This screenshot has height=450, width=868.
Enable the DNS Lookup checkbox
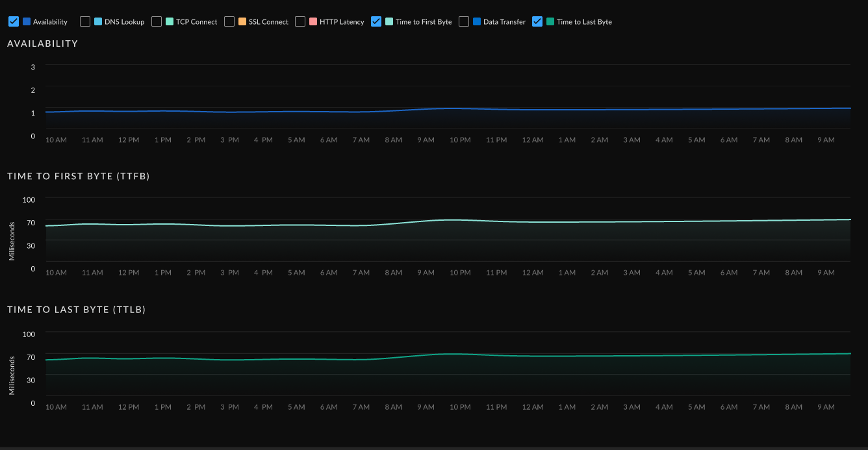[85, 21]
